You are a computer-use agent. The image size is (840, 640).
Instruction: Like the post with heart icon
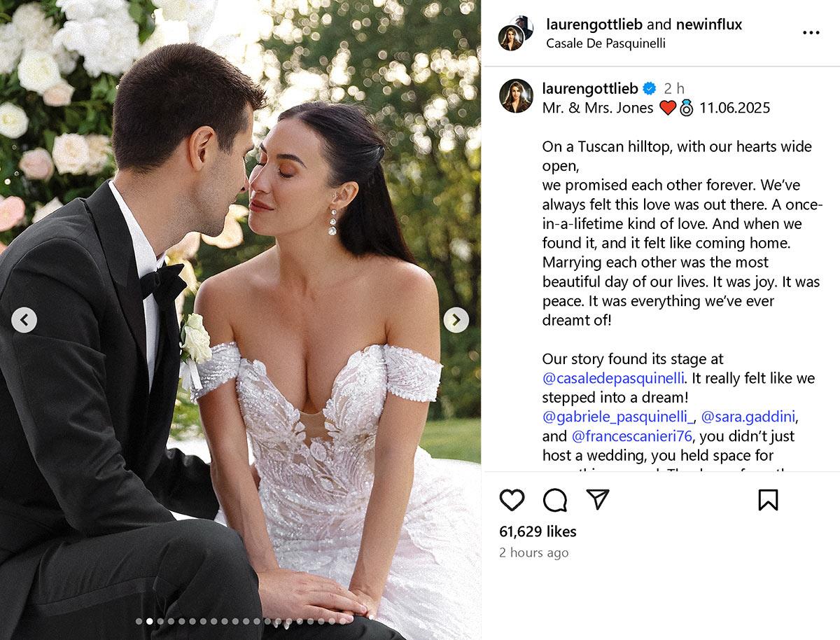(512, 500)
